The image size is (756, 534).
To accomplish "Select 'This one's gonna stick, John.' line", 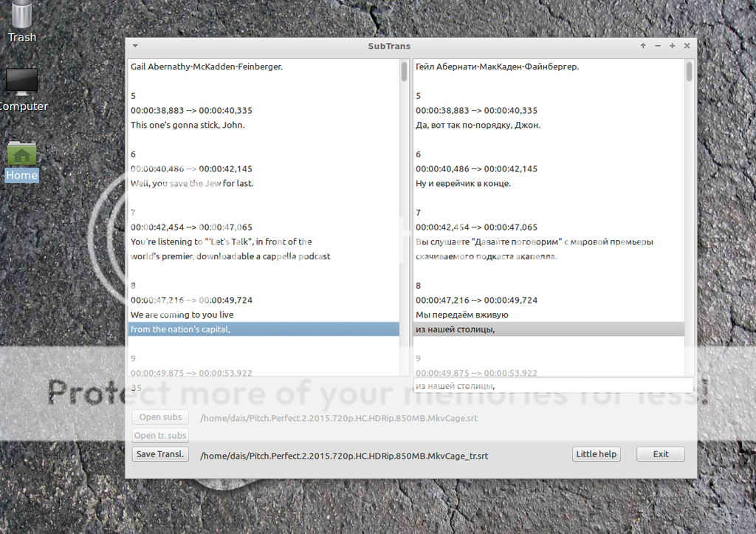I will [188, 125].
